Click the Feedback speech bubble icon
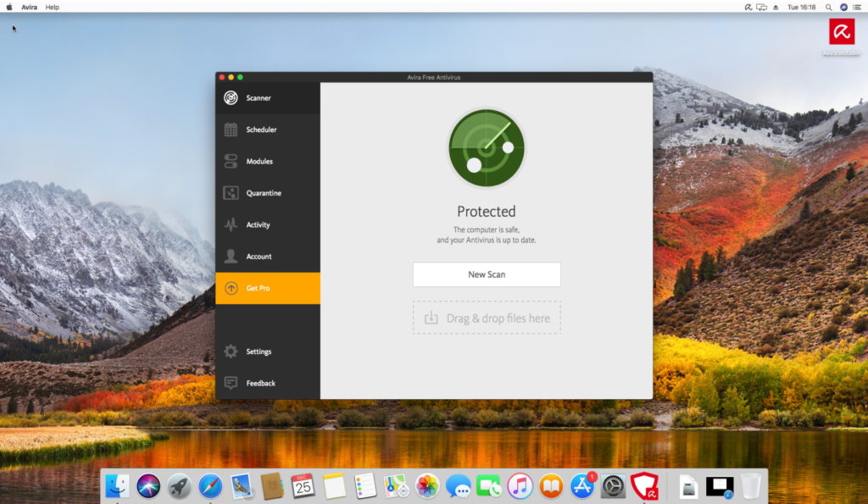This screenshot has height=504, width=868. (231, 383)
